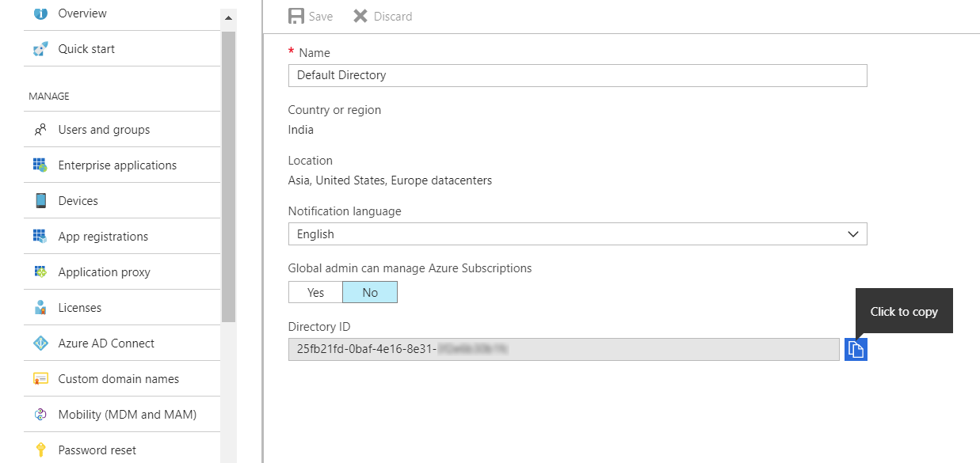
Task: Open Custom domain names
Action: (122, 379)
